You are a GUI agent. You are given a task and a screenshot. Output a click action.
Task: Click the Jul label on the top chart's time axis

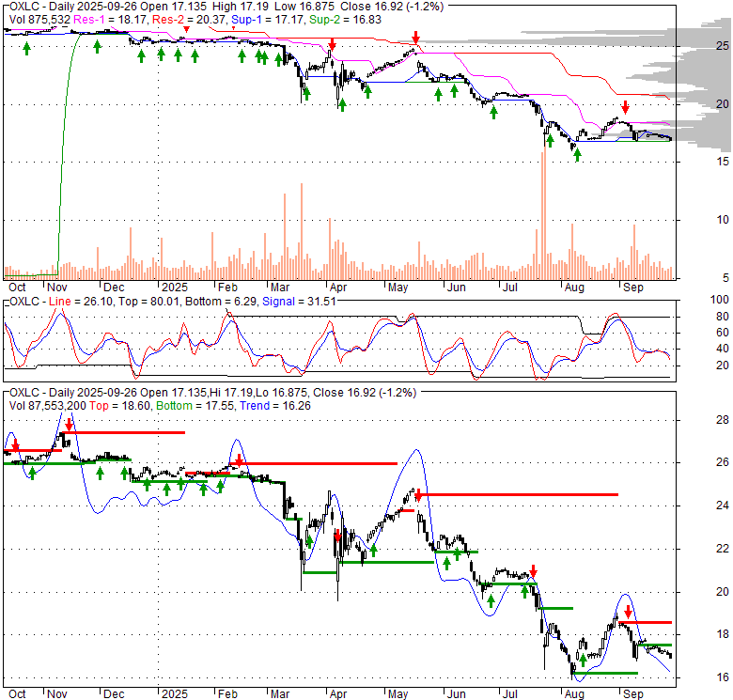pos(509,288)
